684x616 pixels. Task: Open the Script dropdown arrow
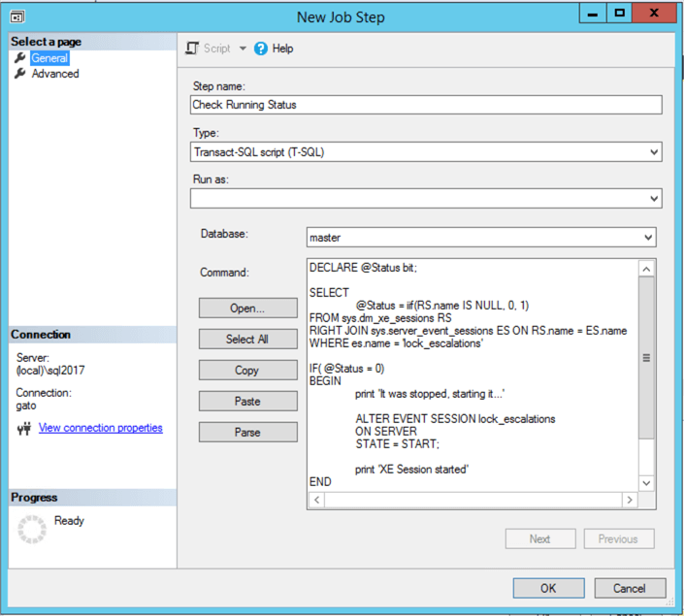pos(243,49)
